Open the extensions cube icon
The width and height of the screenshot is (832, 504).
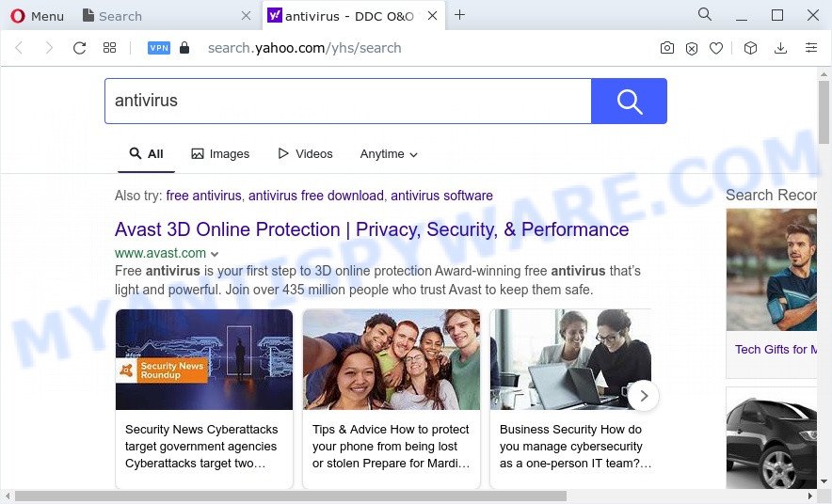tap(750, 48)
